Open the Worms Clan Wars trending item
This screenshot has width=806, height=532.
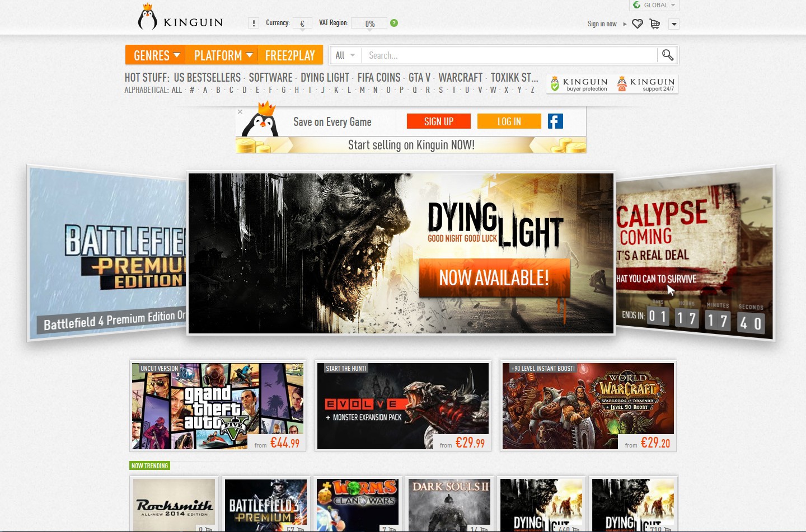[358, 505]
